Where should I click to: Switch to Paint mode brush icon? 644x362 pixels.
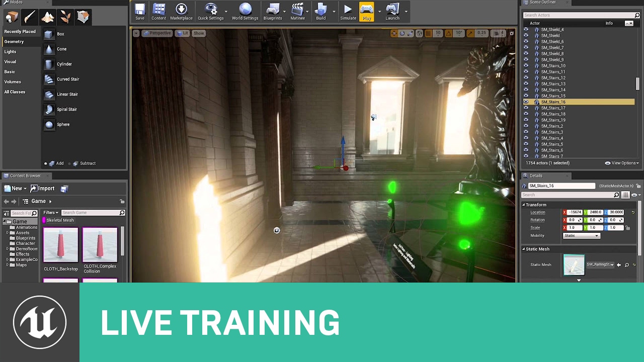coord(29,17)
